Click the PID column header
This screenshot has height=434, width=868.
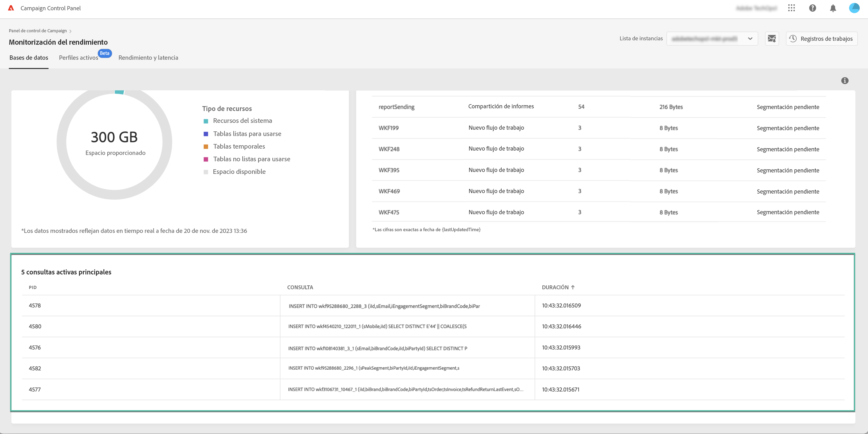(x=33, y=287)
